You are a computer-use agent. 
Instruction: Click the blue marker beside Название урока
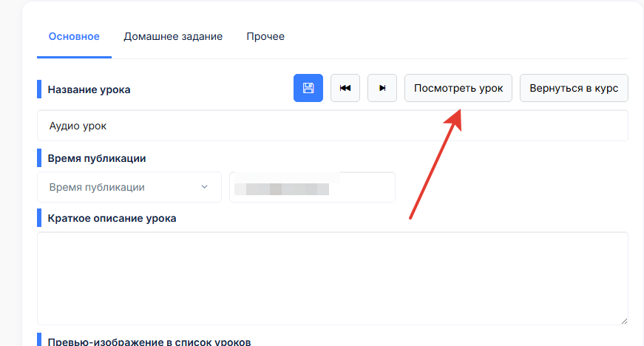(x=39, y=89)
